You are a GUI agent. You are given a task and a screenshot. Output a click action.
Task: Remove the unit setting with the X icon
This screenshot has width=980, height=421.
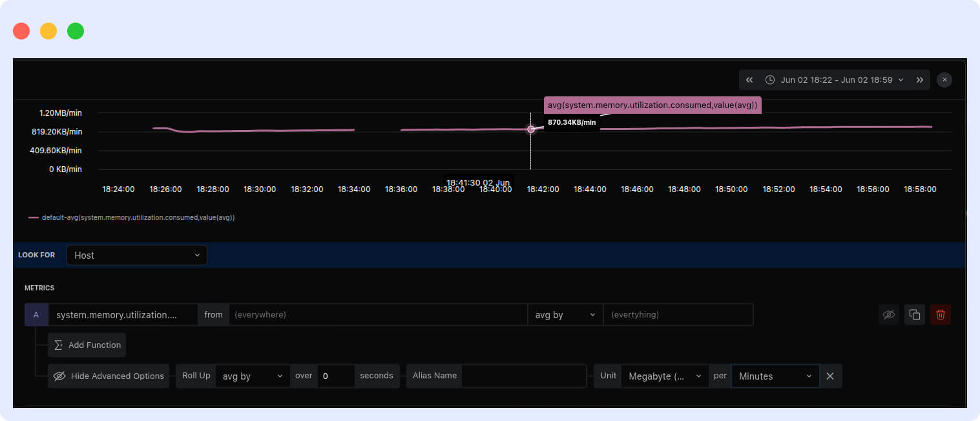tap(830, 376)
